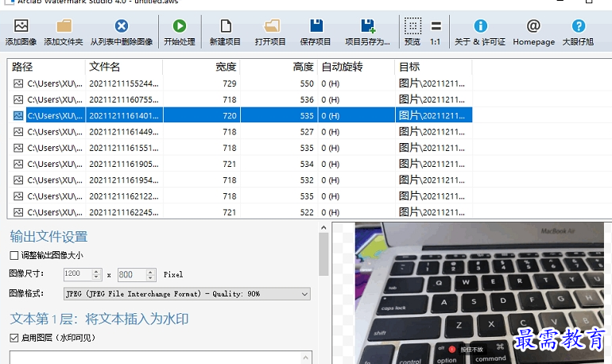Sort by the 自动旋转 (auto rotate) column header
Screen dimensions: 612x364
coord(355,67)
